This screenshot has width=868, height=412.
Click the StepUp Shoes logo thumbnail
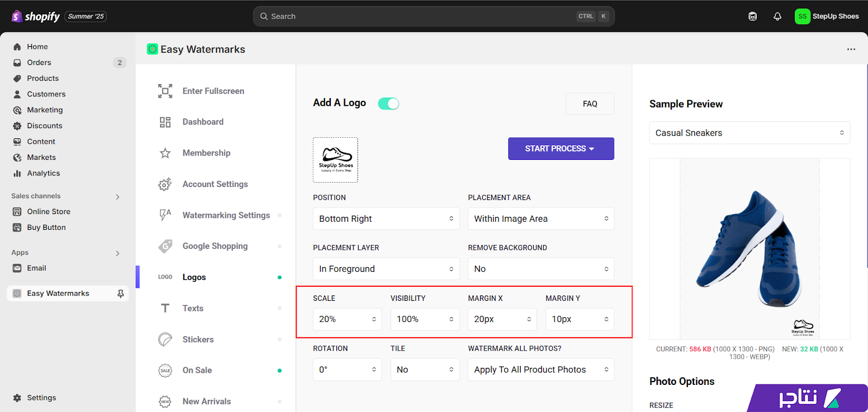[x=335, y=160]
